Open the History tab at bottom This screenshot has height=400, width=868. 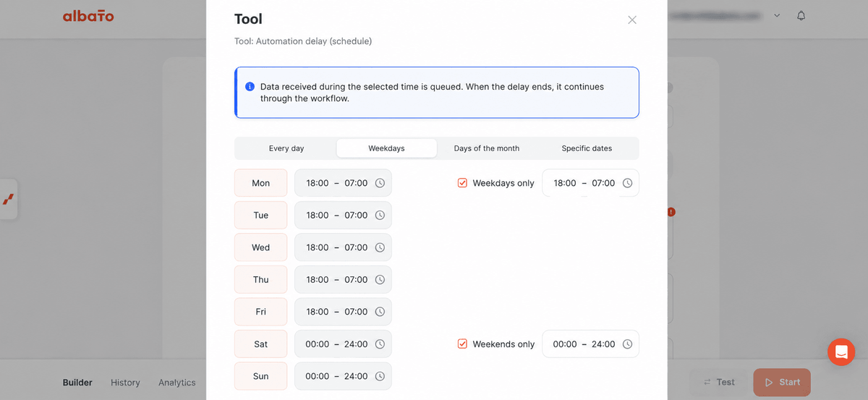(125, 383)
